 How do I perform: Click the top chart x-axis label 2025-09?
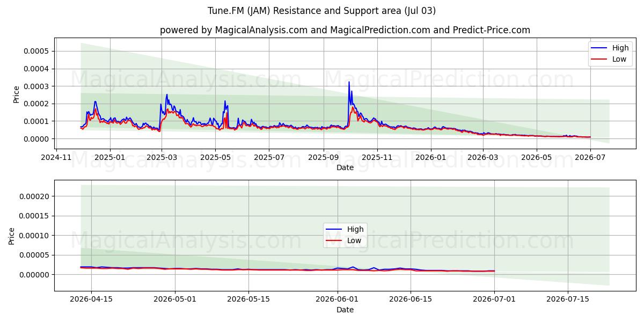point(324,157)
